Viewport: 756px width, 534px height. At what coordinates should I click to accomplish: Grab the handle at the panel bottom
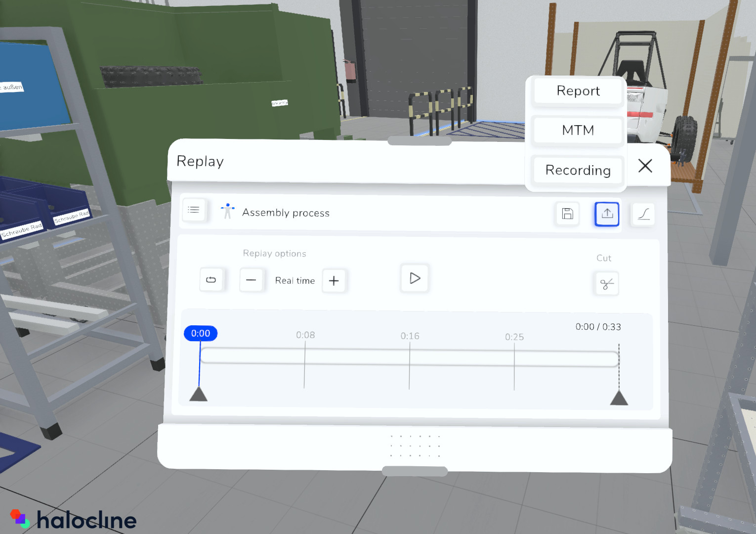pos(415,471)
